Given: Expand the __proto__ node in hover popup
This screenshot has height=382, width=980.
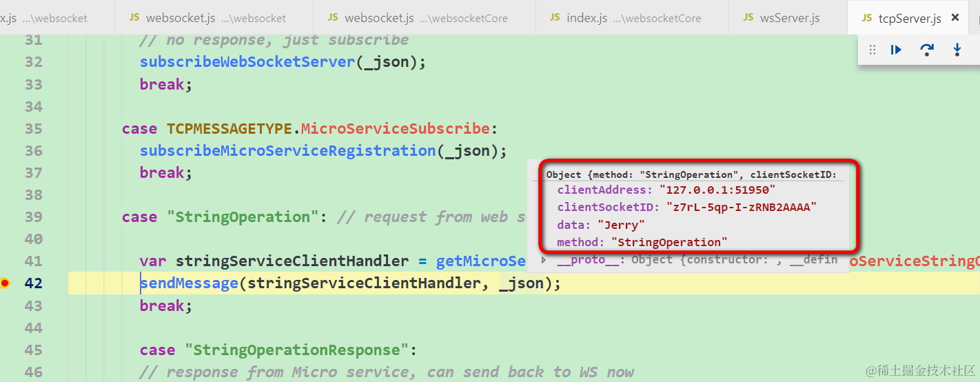Looking at the screenshot, I should [x=543, y=260].
